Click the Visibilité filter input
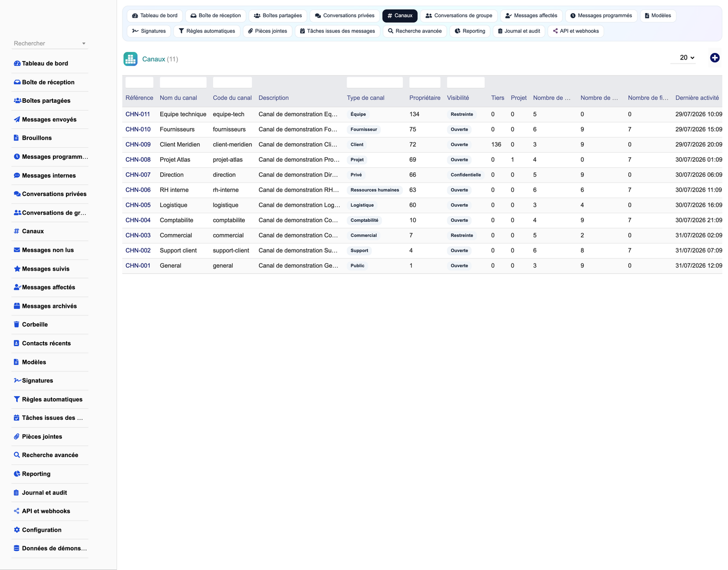The width and height of the screenshot is (728, 570). coord(466,82)
